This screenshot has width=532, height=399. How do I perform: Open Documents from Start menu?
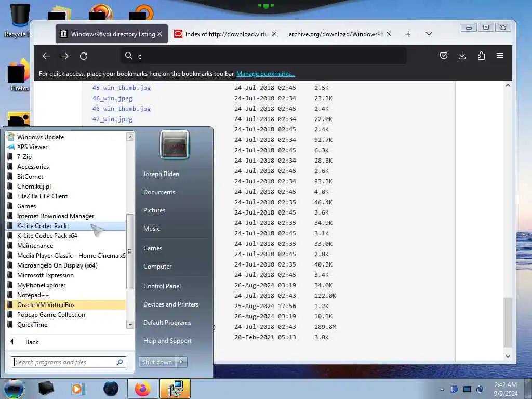point(159,192)
